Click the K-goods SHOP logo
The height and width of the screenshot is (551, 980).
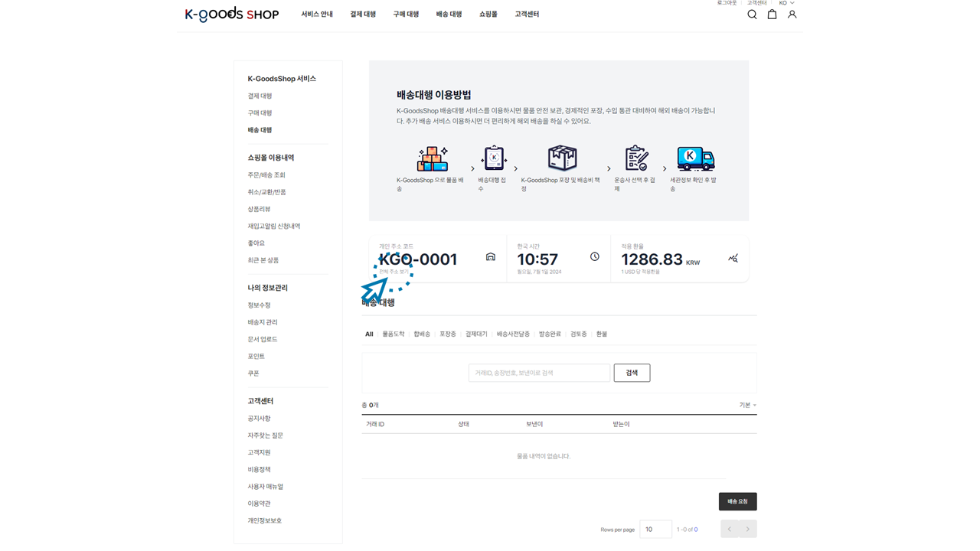tap(231, 15)
